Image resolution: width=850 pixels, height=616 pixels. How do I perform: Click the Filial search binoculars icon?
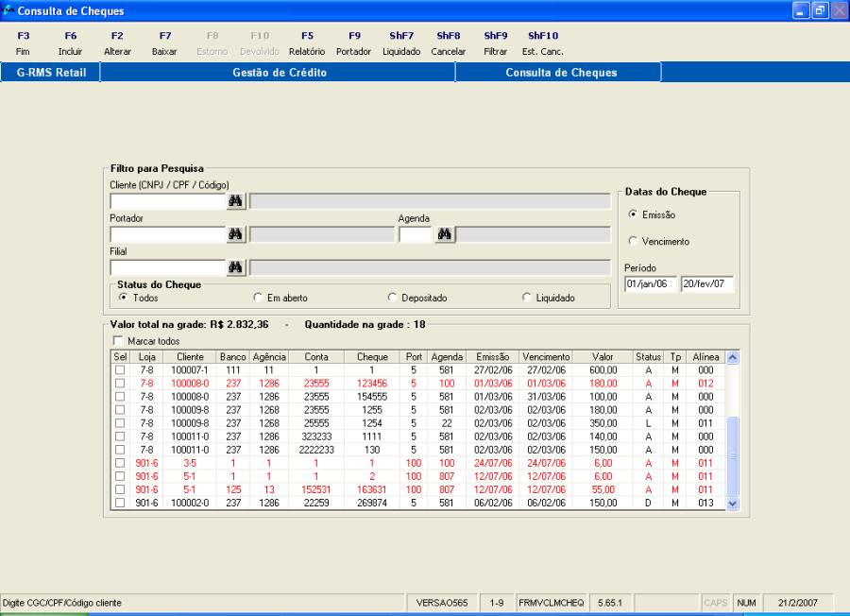236,267
